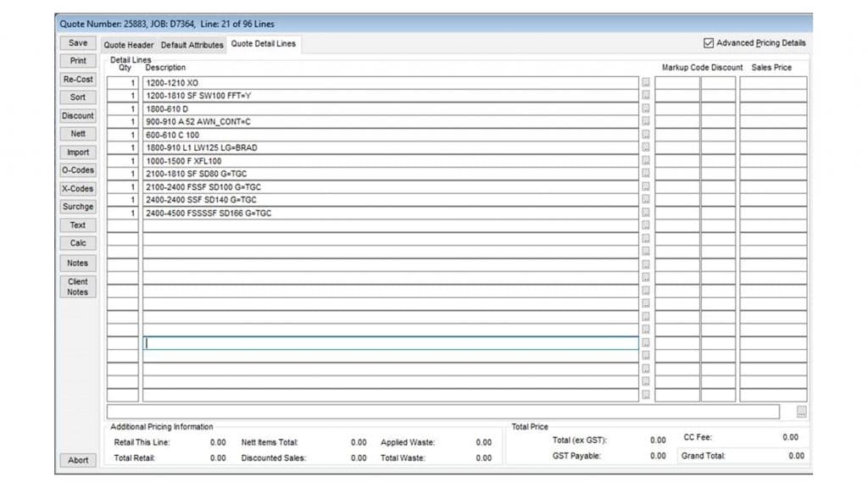
Task: Open lookup icon beside 1000-1500 F XFL100 line
Action: (x=645, y=160)
